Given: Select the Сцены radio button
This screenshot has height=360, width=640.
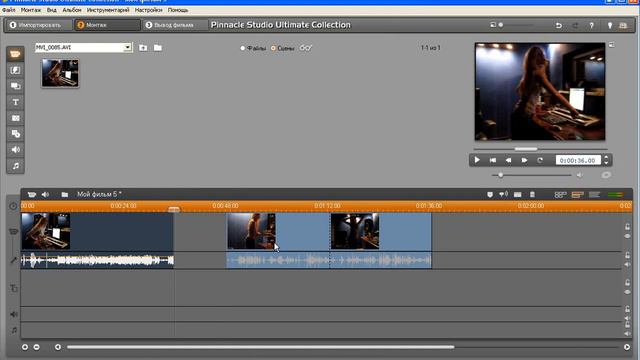Looking at the screenshot, I should tap(273, 48).
